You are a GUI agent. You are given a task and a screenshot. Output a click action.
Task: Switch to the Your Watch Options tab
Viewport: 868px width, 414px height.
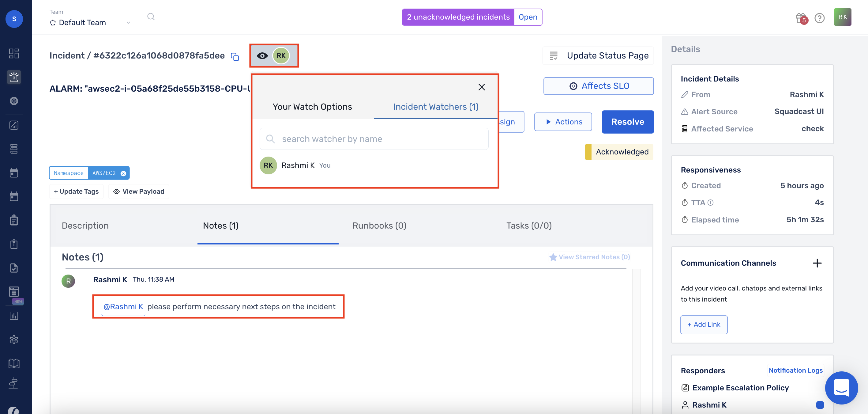pyautogui.click(x=312, y=107)
